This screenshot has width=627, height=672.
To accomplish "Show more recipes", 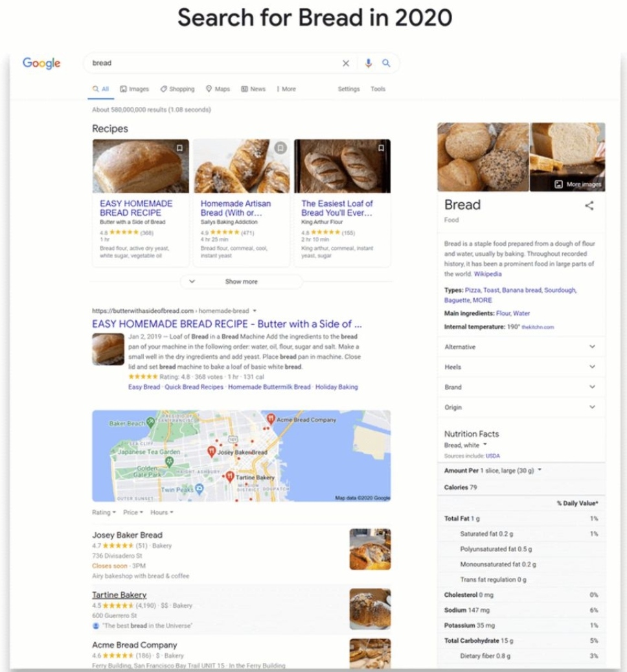I will coord(241,282).
